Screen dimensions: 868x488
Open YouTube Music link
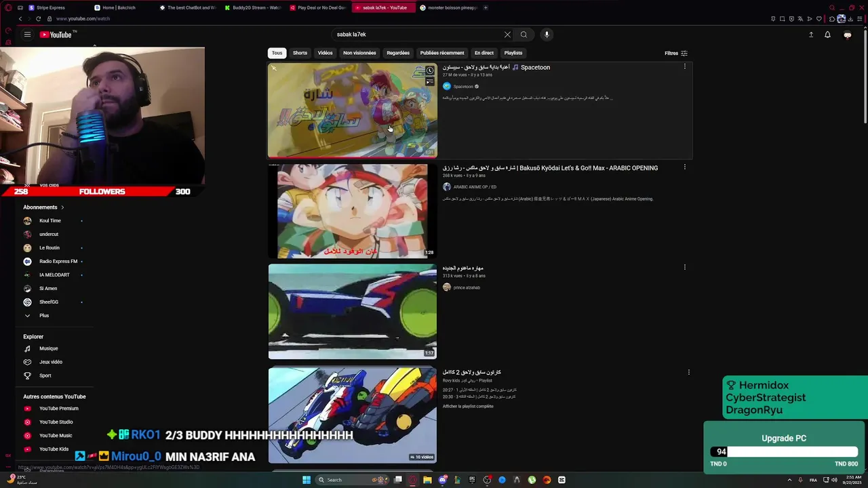[54, 436]
